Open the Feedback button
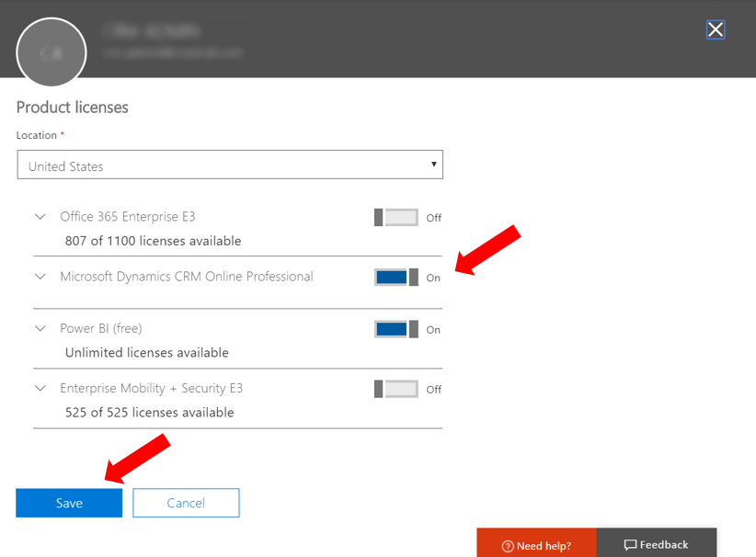The image size is (756, 557). 657,544
